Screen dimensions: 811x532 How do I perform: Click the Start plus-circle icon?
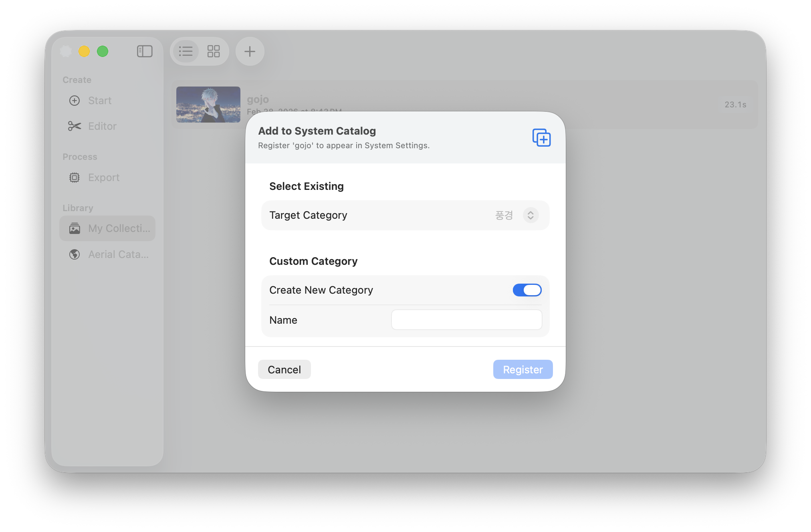[x=75, y=101]
